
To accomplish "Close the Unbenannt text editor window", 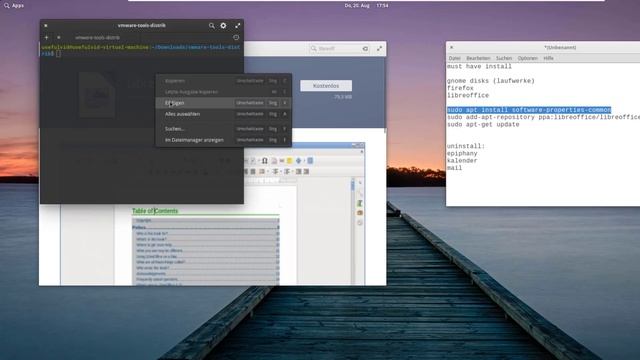I will (451, 47).
